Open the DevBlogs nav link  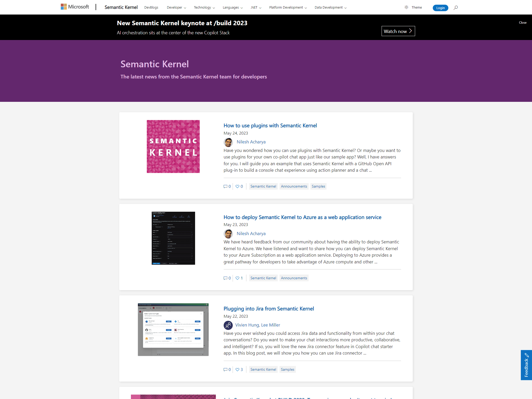point(151,8)
